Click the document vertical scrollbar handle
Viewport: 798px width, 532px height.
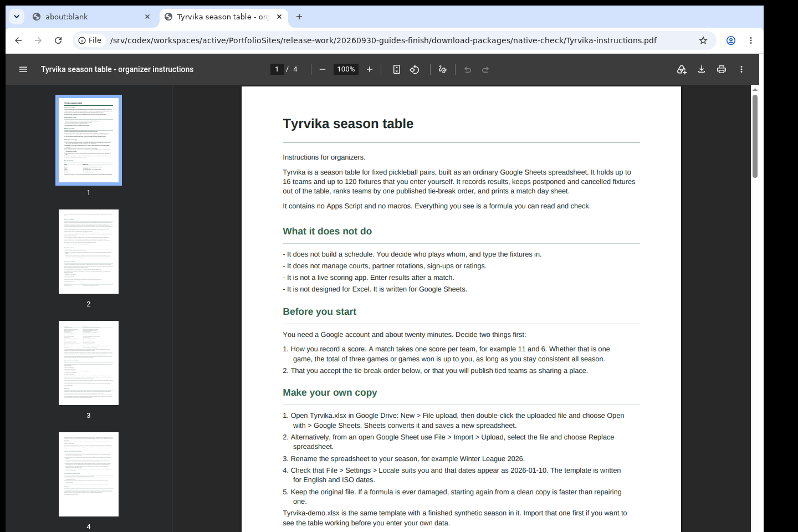click(x=755, y=136)
